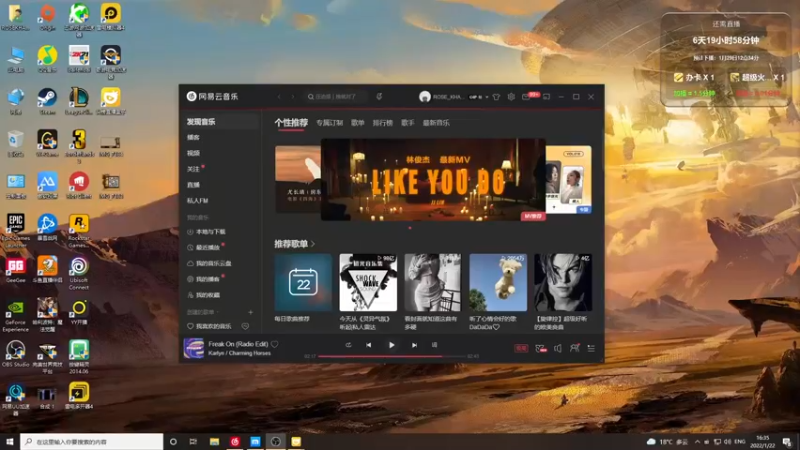The height and width of the screenshot is (450, 800).
Task: Collapse the 创建的歌单 section
Action: coord(203,312)
